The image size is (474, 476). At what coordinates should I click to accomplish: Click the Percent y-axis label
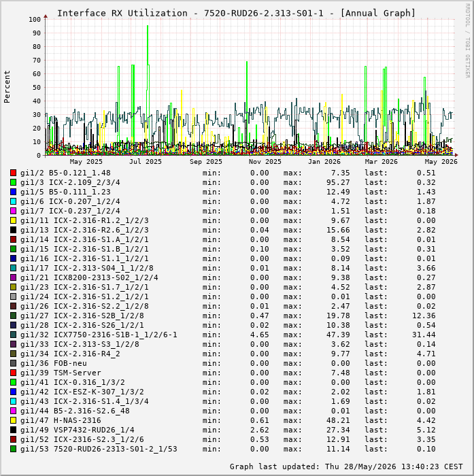coord(7,87)
